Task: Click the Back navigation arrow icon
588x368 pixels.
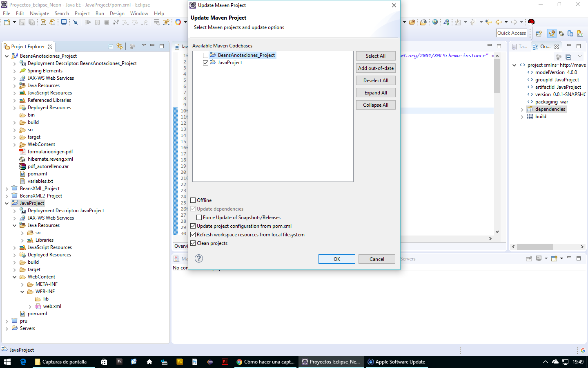Action: click(499, 22)
